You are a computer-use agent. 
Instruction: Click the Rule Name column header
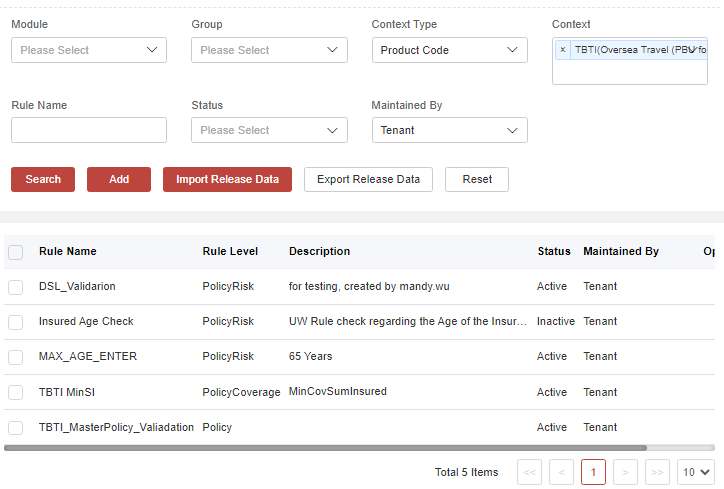(68, 251)
